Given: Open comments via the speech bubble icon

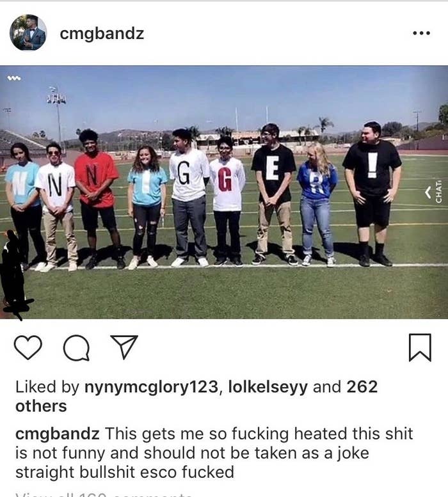Looking at the screenshot, I should tap(76, 348).
